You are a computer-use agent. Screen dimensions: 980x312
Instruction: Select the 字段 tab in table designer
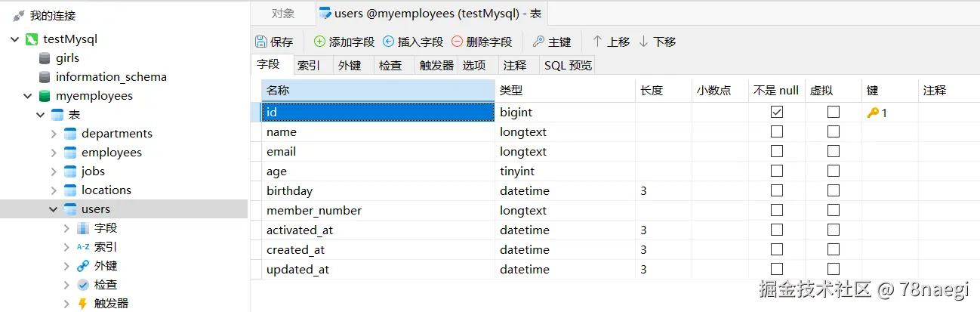pos(268,65)
